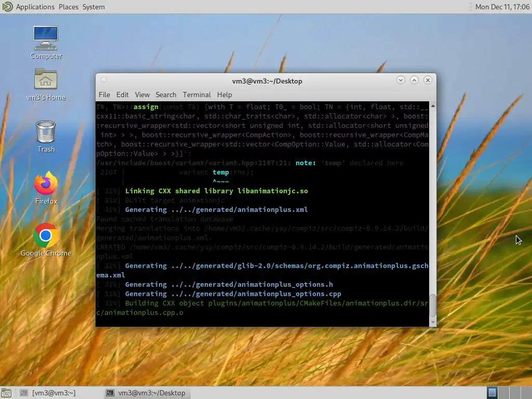
Task: Open the terminal File menu
Action: coord(104,95)
